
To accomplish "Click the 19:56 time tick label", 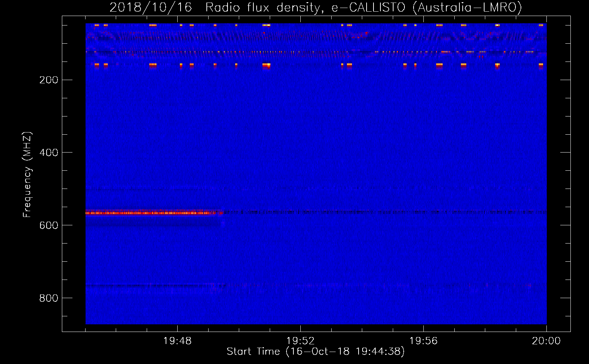I will [423, 341].
